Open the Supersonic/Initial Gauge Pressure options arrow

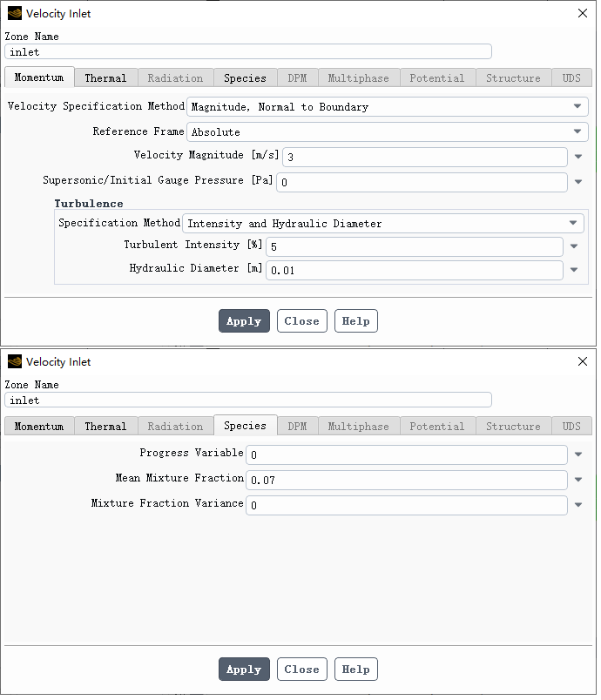coord(578,182)
